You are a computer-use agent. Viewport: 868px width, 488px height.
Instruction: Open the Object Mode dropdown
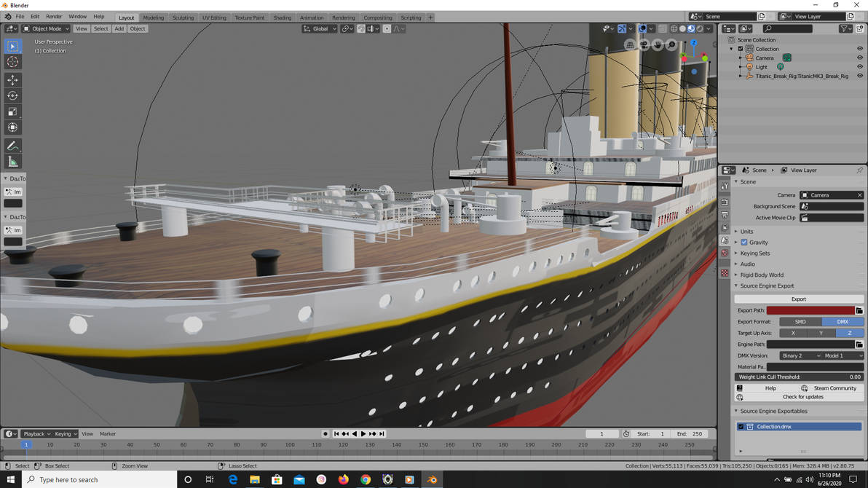46,29
